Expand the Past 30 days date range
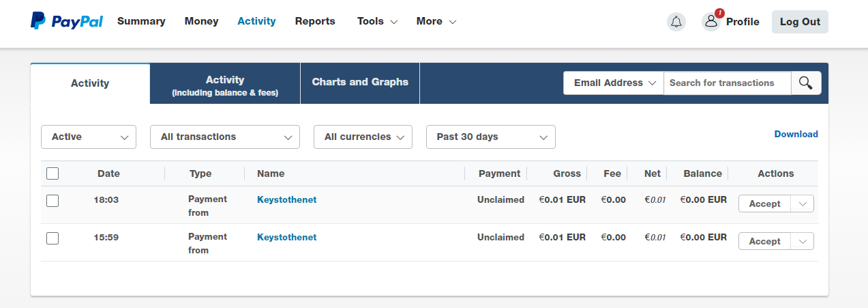The width and height of the screenshot is (868, 308). (x=491, y=137)
